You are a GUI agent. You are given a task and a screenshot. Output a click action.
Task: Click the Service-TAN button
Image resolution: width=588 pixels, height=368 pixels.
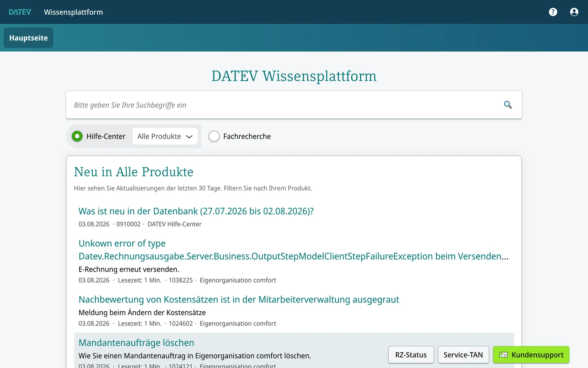[463, 355]
